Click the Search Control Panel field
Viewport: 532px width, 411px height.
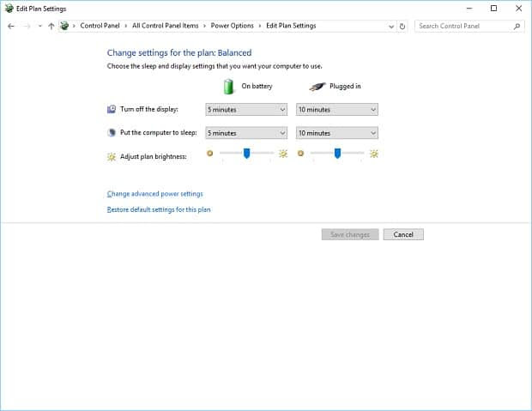click(x=469, y=26)
